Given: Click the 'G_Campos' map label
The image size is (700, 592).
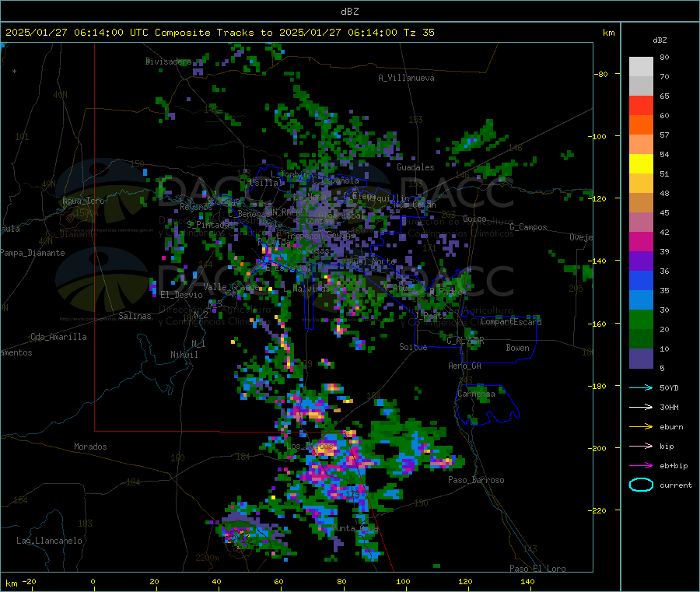Looking at the screenshot, I should click(529, 227).
